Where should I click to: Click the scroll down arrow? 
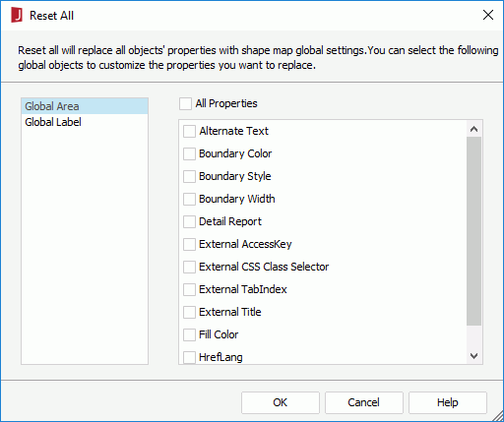tap(473, 356)
